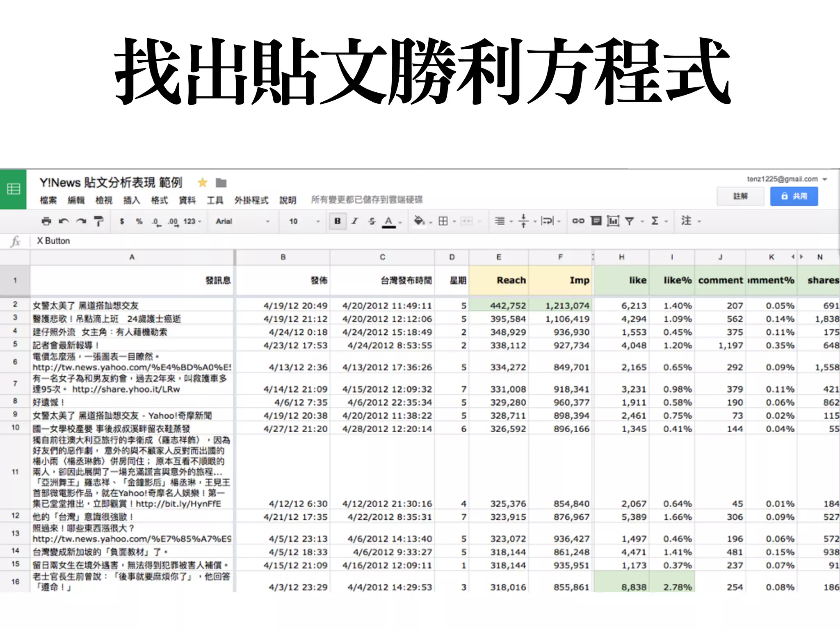Open the 檢視 menu

point(104,200)
